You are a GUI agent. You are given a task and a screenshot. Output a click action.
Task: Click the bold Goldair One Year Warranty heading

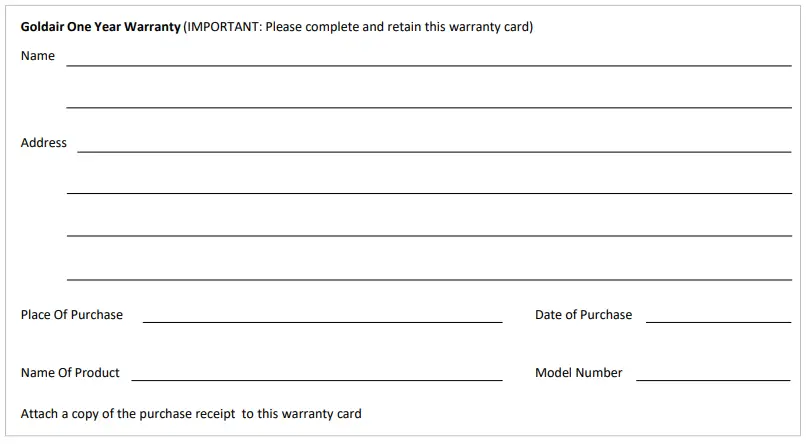point(101,27)
